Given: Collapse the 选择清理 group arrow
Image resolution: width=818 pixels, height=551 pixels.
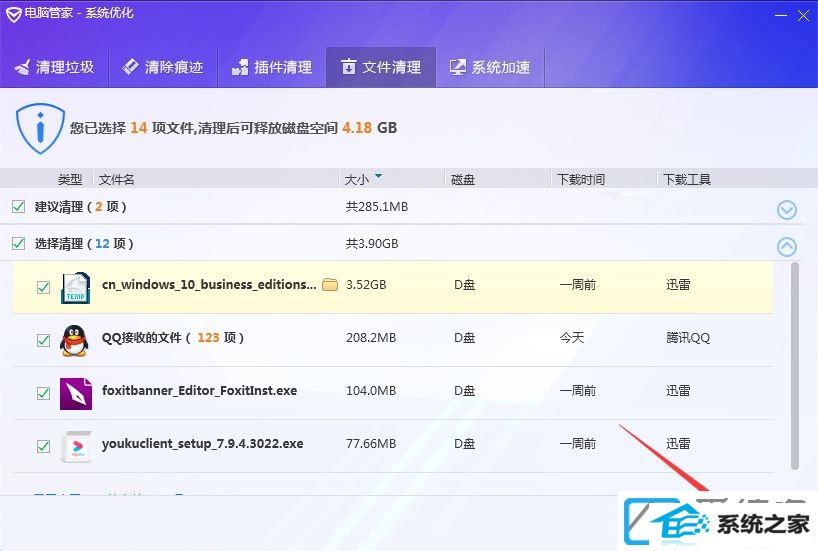Looking at the screenshot, I should (x=787, y=246).
